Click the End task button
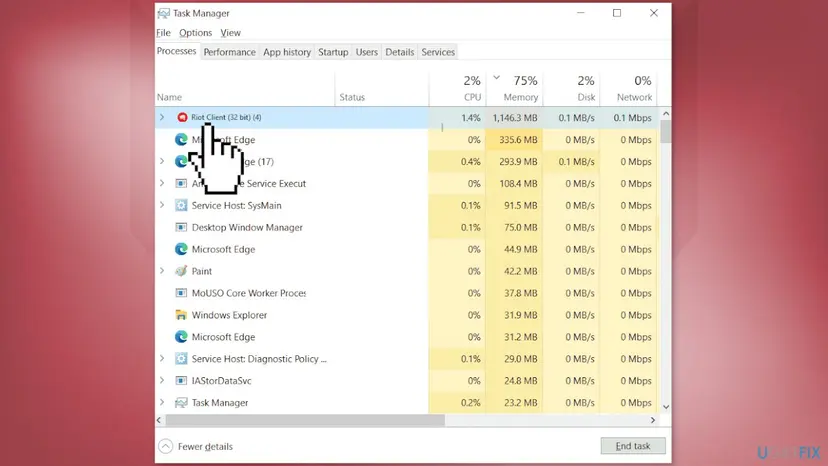828x466 pixels. point(633,446)
